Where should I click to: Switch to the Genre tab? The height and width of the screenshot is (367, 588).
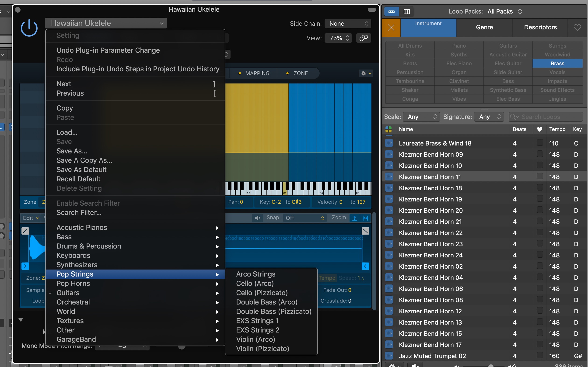click(484, 27)
